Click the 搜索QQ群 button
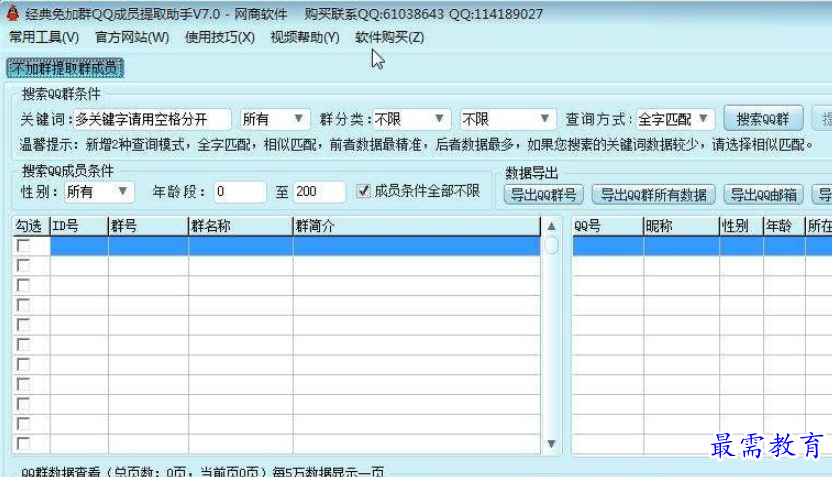832x477 pixels. coord(763,119)
